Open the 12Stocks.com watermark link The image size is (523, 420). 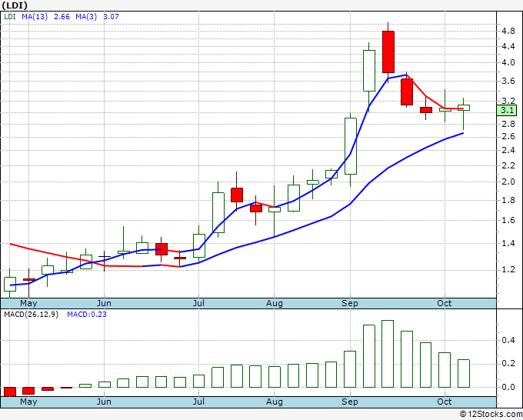point(490,414)
